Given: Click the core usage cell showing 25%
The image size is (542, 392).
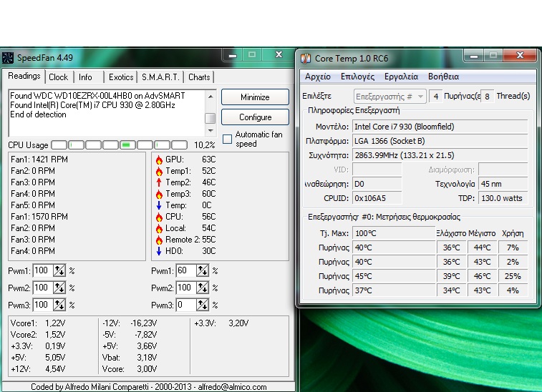Looking at the screenshot, I should [x=513, y=276].
